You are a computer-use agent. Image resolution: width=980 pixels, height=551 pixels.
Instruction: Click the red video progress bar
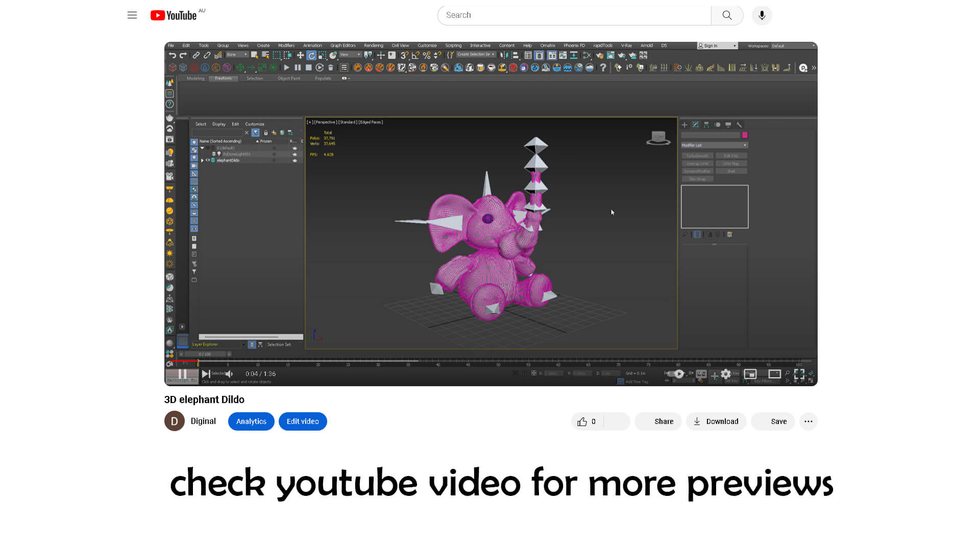tap(184, 361)
